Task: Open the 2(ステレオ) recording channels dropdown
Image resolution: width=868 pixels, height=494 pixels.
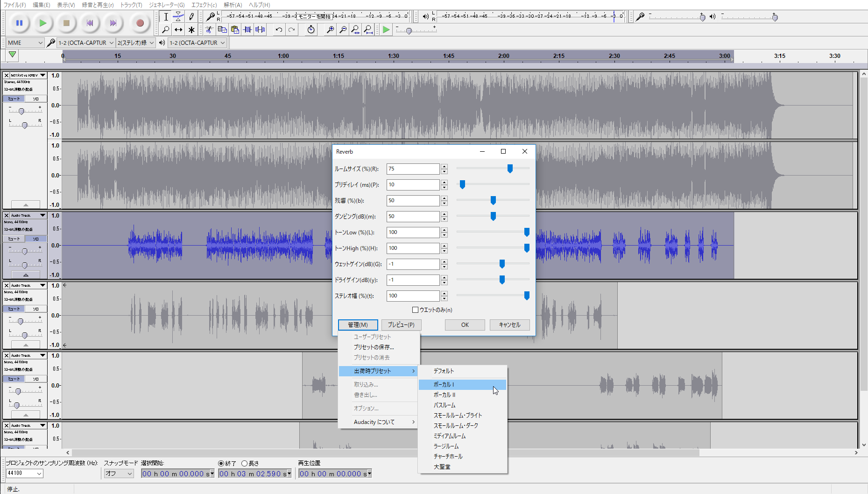Action: [135, 42]
